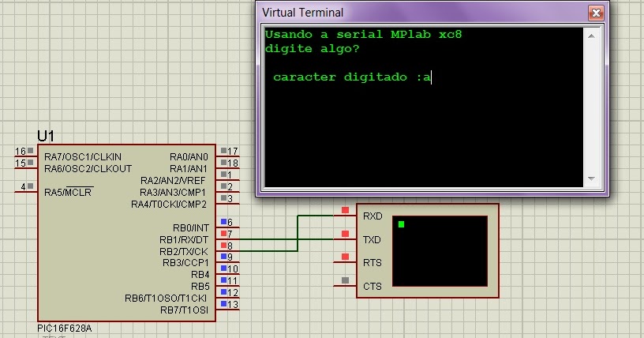This screenshot has height=338, width=644.
Task: Click pin 10 RB4 state indicator
Action: (224, 269)
